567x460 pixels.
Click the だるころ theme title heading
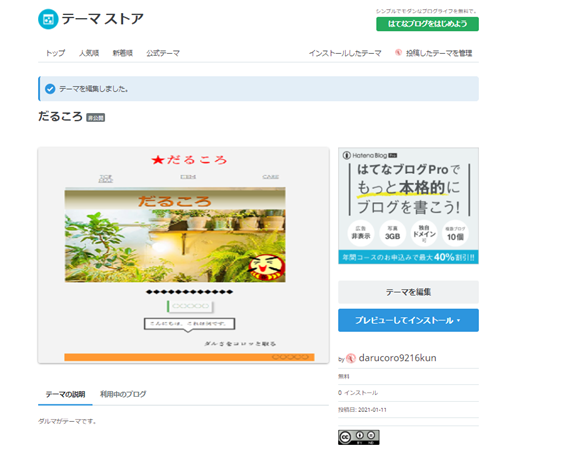[60, 116]
